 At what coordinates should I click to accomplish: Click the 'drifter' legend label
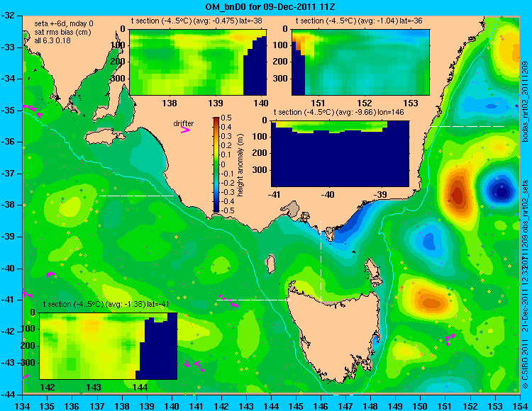pyautogui.click(x=184, y=123)
